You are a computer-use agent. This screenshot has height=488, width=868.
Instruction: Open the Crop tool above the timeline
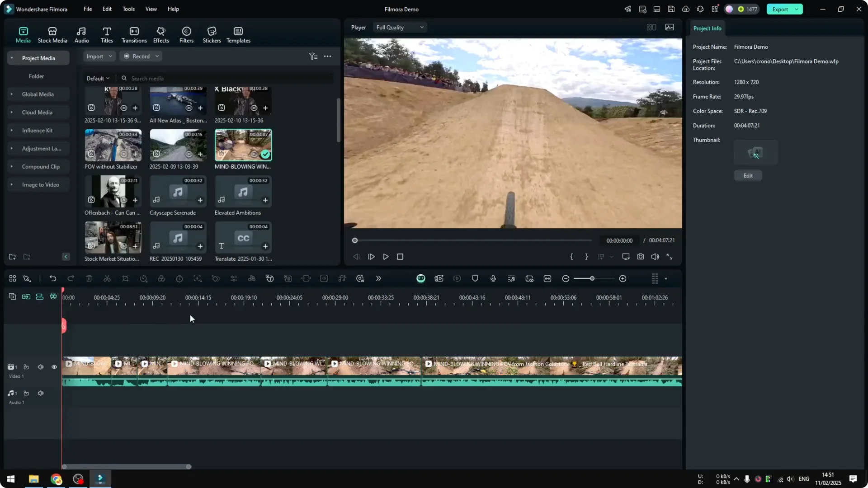tap(125, 279)
